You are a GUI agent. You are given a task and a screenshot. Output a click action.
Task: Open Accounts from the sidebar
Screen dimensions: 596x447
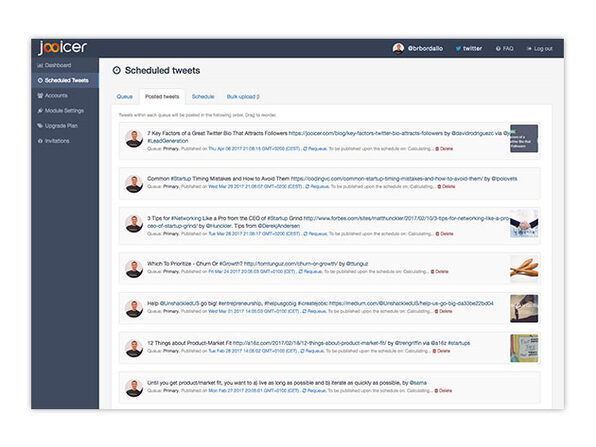(52, 95)
